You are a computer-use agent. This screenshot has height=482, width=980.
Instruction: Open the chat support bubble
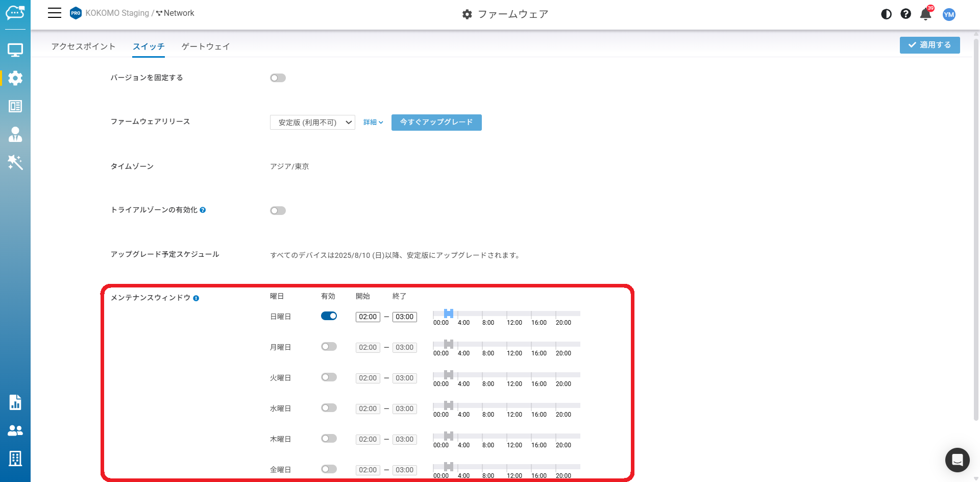click(x=957, y=460)
